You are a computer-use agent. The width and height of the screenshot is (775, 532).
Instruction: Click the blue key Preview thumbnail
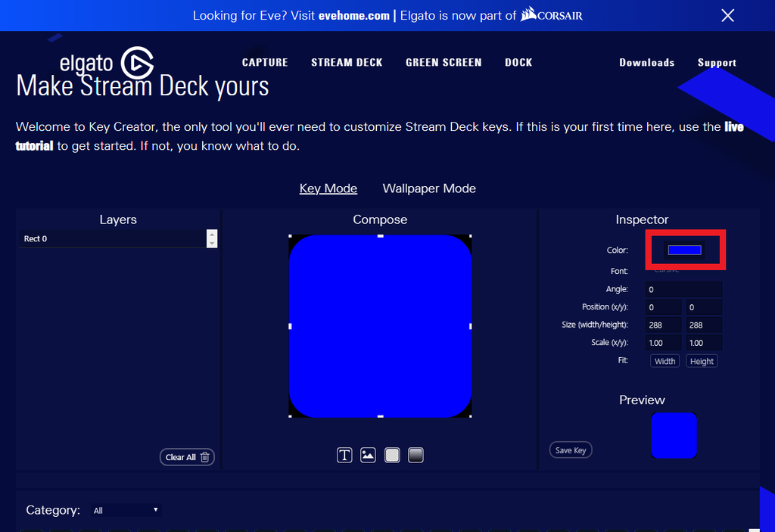(674, 435)
